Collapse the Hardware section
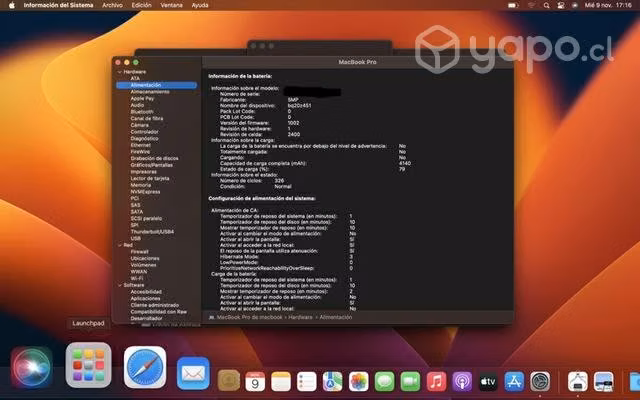 tap(120, 72)
